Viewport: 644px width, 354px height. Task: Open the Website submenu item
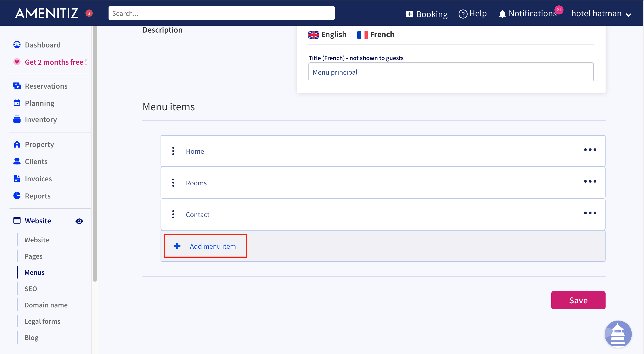[37, 240]
